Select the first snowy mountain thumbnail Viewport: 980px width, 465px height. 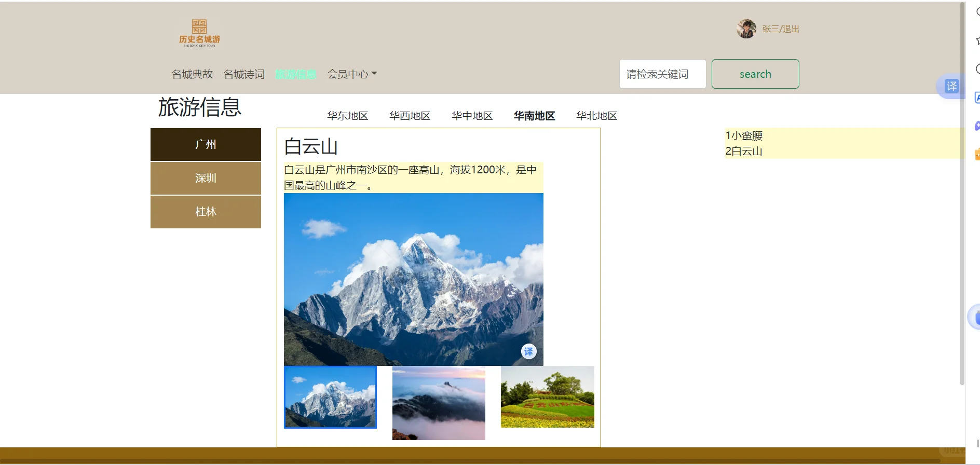click(330, 397)
